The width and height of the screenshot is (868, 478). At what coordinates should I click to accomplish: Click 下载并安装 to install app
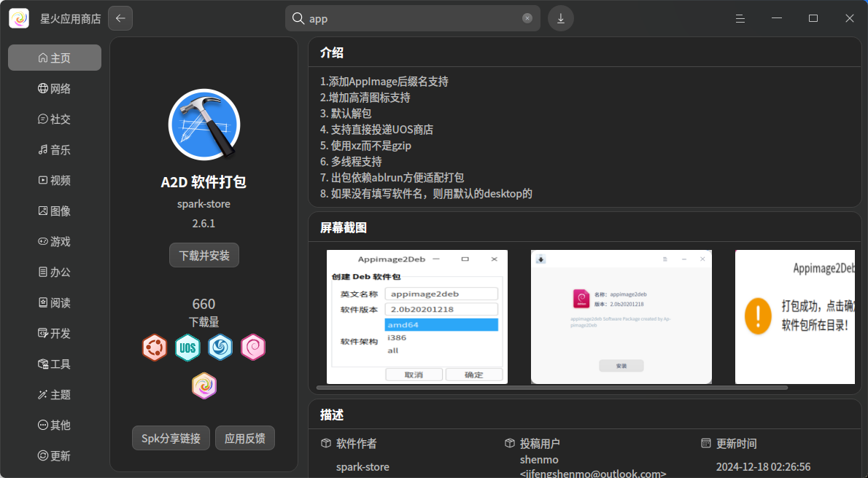click(x=204, y=255)
